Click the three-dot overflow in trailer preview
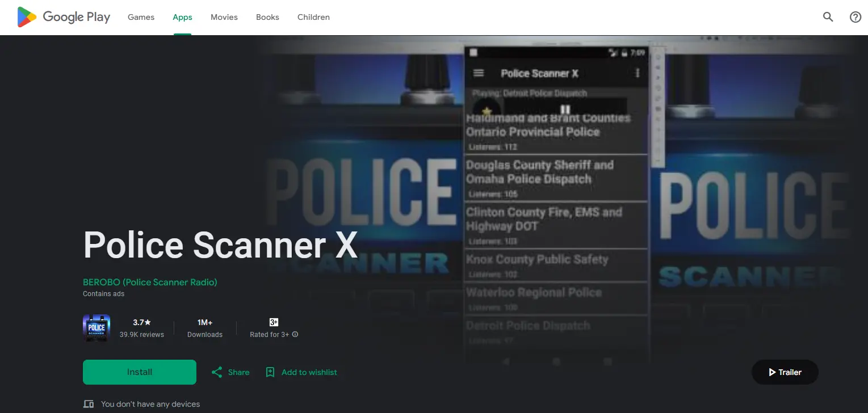This screenshot has width=868, height=413. point(638,73)
